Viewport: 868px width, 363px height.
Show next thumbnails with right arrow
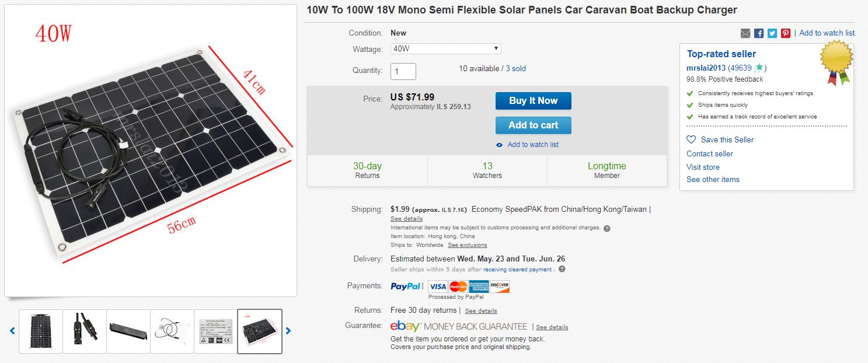[288, 331]
